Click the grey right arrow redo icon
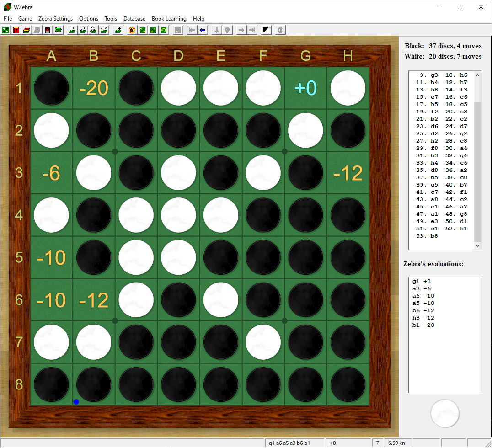Screen dimensions: 492x448 pos(241,30)
